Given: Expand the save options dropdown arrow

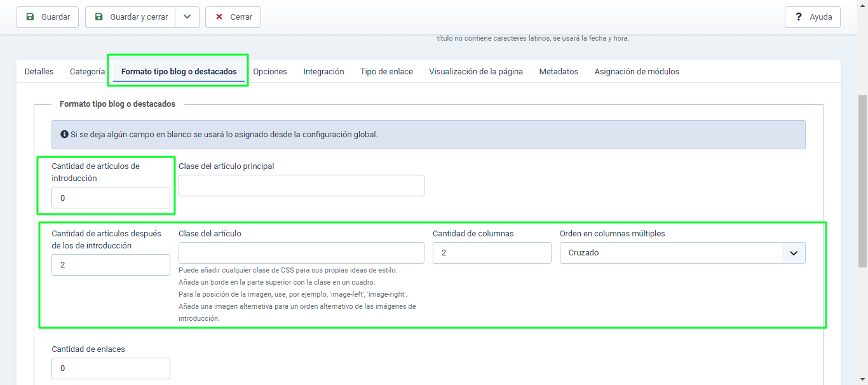Looking at the screenshot, I should tap(187, 17).
